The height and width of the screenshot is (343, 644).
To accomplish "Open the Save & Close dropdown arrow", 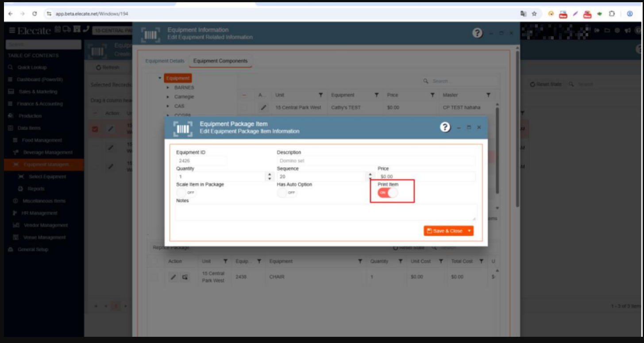I will [469, 231].
